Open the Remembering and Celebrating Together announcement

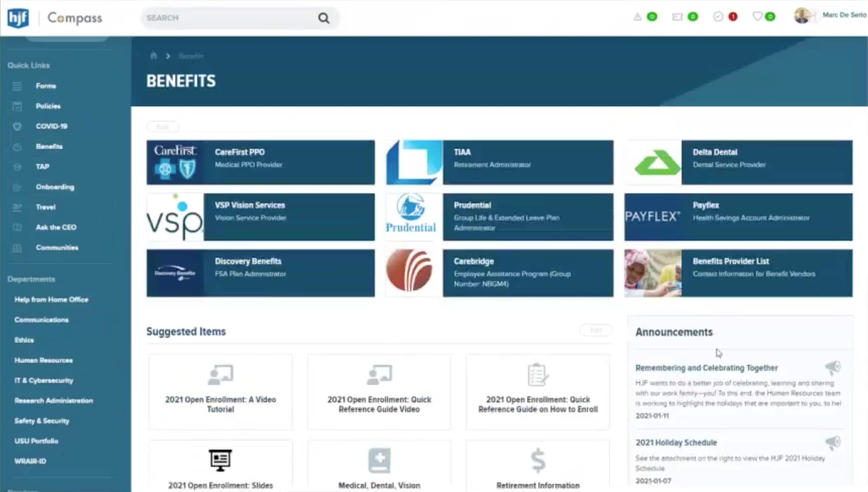[x=706, y=367]
